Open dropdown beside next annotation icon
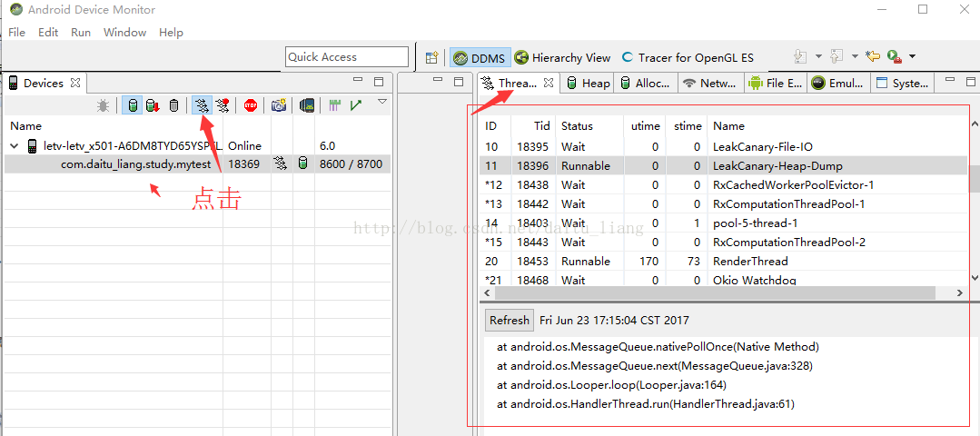The width and height of the screenshot is (980, 436). pyautogui.click(x=818, y=57)
